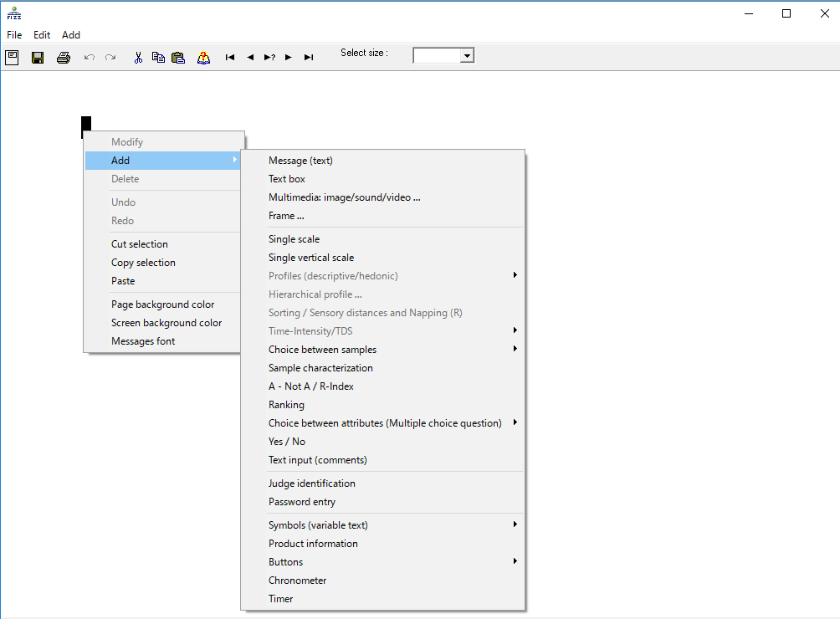Screen dimensions: 840x619
Task: Choose Cut selection from context menu
Action: pyautogui.click(x=162, y=244)
